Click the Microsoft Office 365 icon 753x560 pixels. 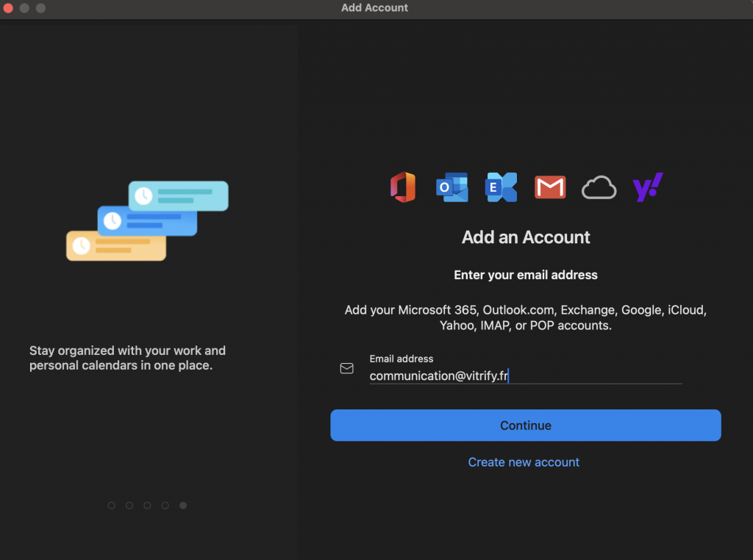[x=403, y=187]
